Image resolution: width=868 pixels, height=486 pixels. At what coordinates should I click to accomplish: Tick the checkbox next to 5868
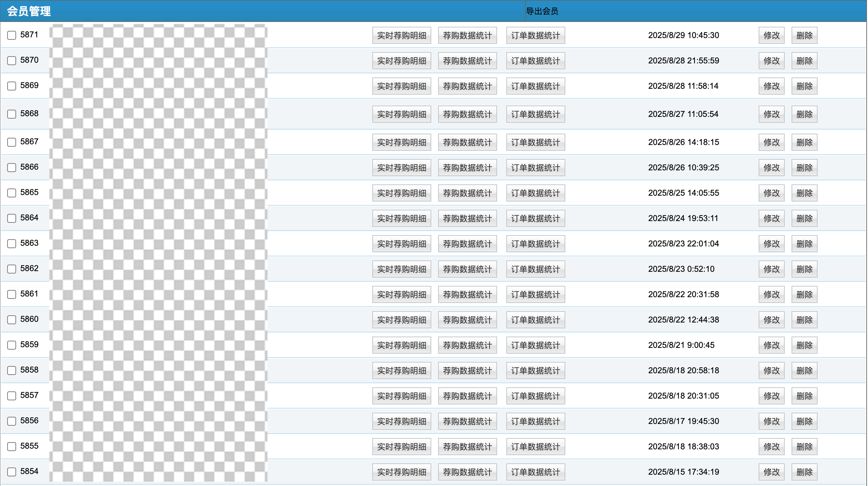coord(12,114)
